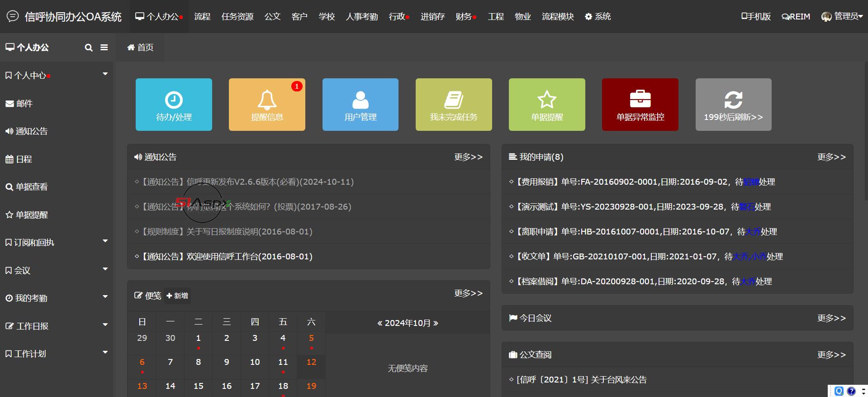This screenshot has height=397, width=868.
Task: Click the chat bubble logo icon
Action: 13,16
